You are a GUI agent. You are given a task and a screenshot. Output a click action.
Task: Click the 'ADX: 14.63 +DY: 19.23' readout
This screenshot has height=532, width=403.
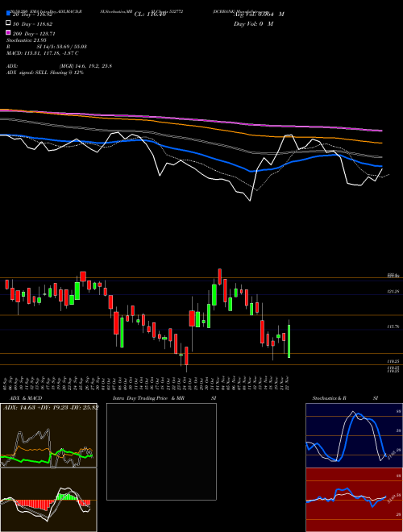pyautogui.click(x=51, y=408)
